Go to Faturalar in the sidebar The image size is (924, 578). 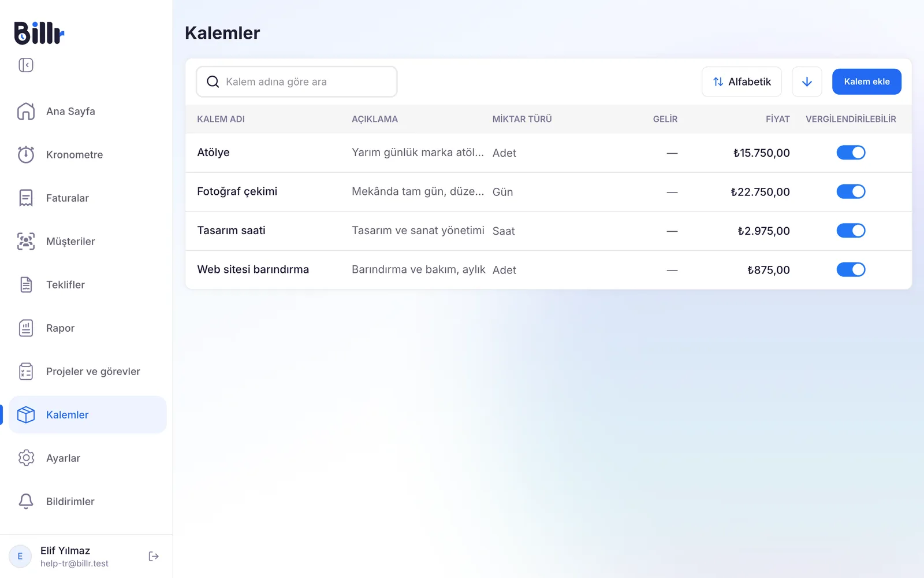[x=88, y=198]
